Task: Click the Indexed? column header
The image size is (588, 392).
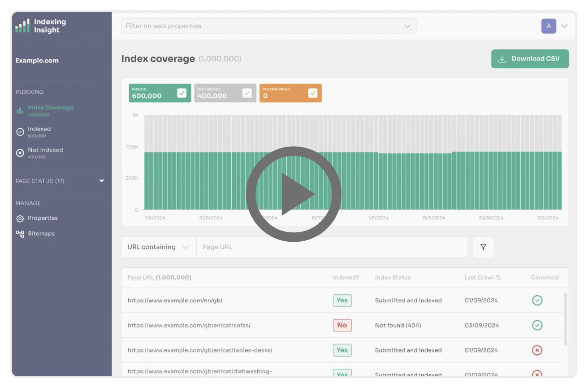Action: [346, 278]
